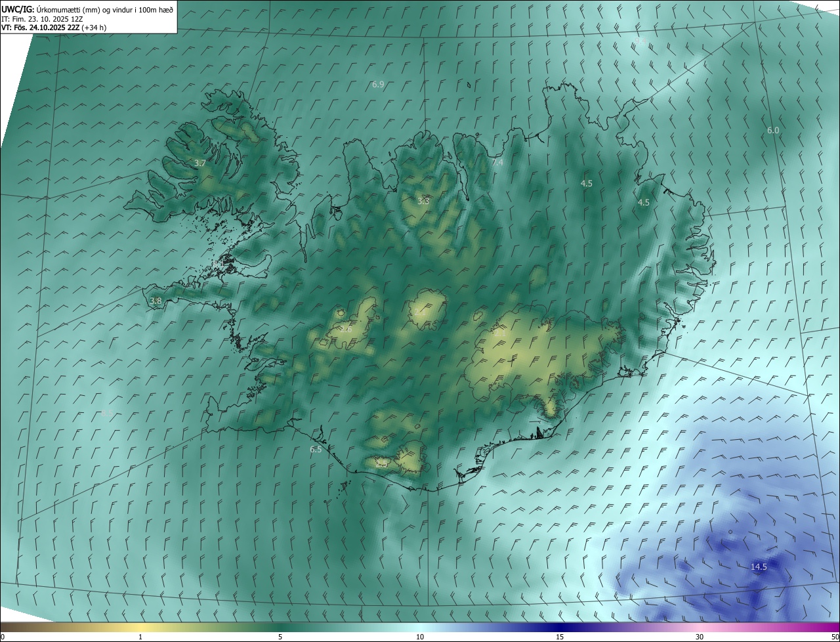840x642 pixels.
Task: Click the 2.6 value label on the map
Action: tap(346, 329)
